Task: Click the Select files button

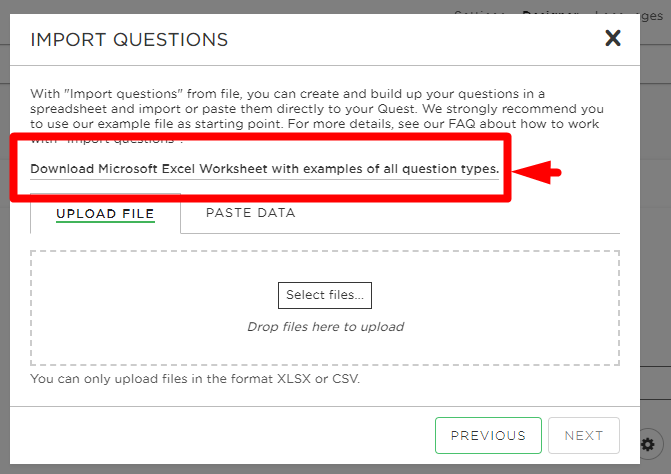Action: point(325,295)
